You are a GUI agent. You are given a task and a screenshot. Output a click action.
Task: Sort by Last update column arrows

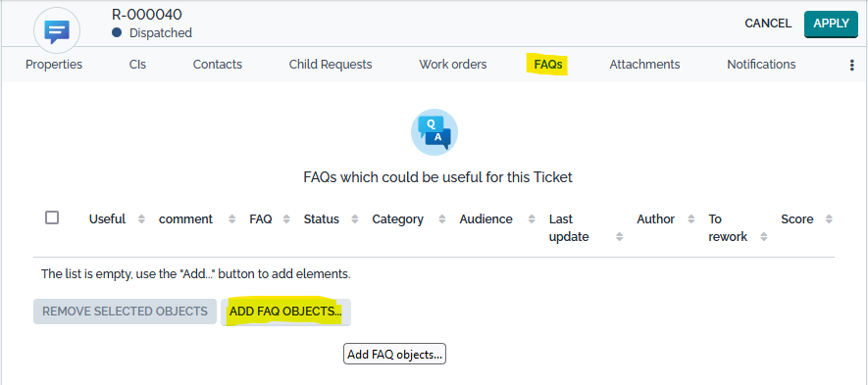click(x=620, y=237)
